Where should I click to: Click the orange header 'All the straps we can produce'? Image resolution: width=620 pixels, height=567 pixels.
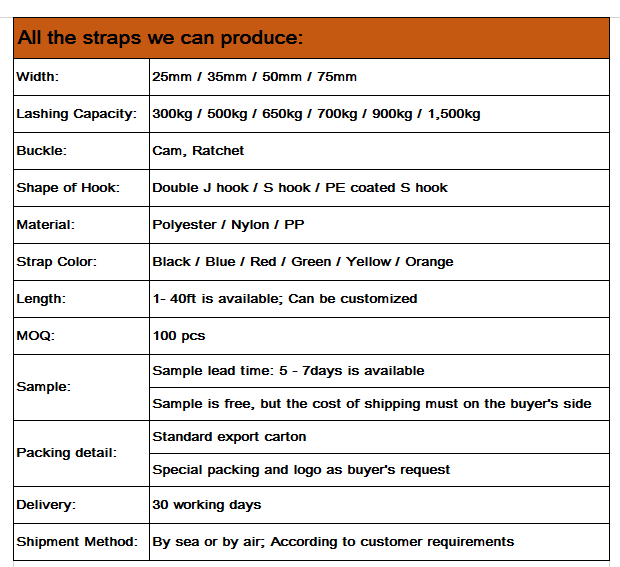[x=311, y=38]
